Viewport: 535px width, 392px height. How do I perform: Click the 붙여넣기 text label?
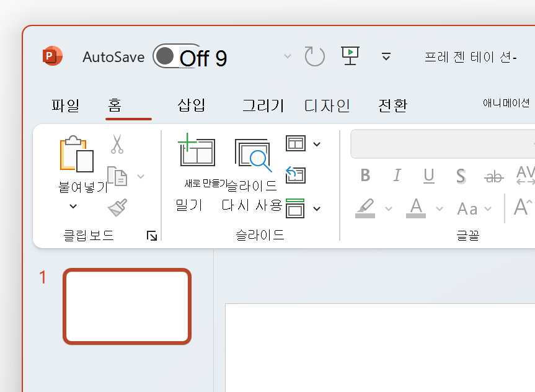point(83,187)
